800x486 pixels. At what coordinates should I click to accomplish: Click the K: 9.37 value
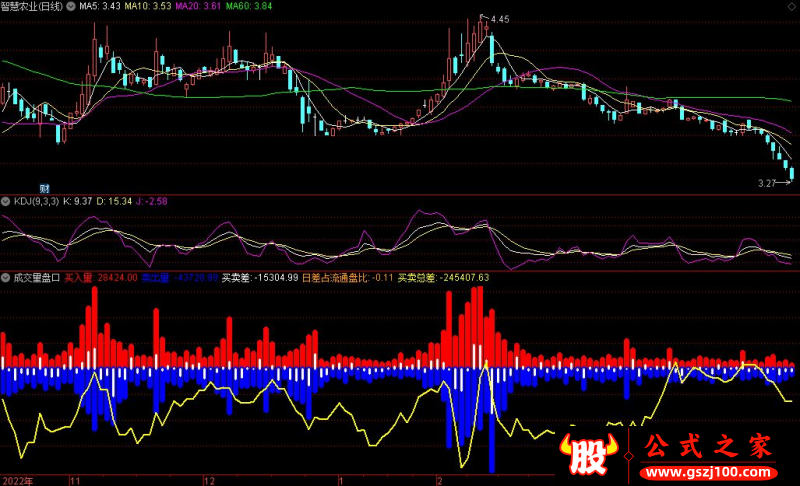click(x=78, y=201)
